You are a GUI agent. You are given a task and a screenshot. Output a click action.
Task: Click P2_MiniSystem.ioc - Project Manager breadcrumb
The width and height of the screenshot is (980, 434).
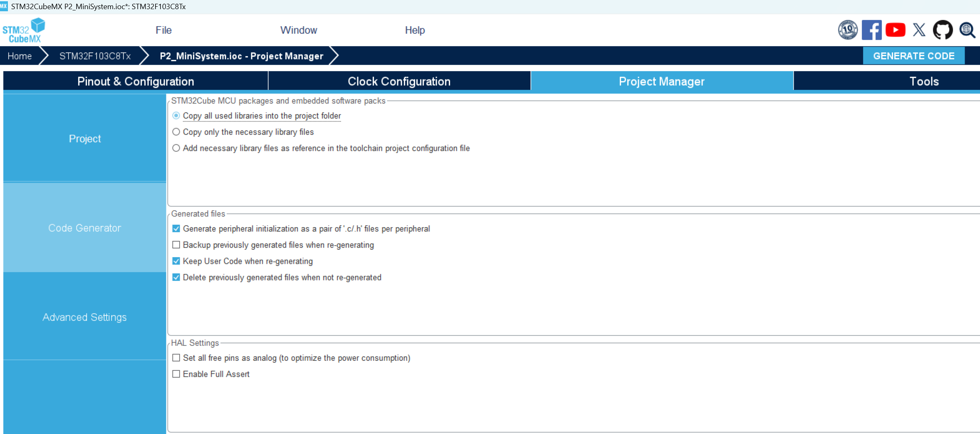pyautogui.click(x=241, y=56)
